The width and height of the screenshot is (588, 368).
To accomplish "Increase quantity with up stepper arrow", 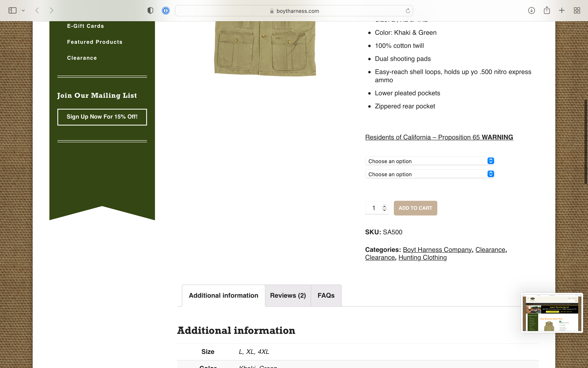I will (x=384, y=206).
